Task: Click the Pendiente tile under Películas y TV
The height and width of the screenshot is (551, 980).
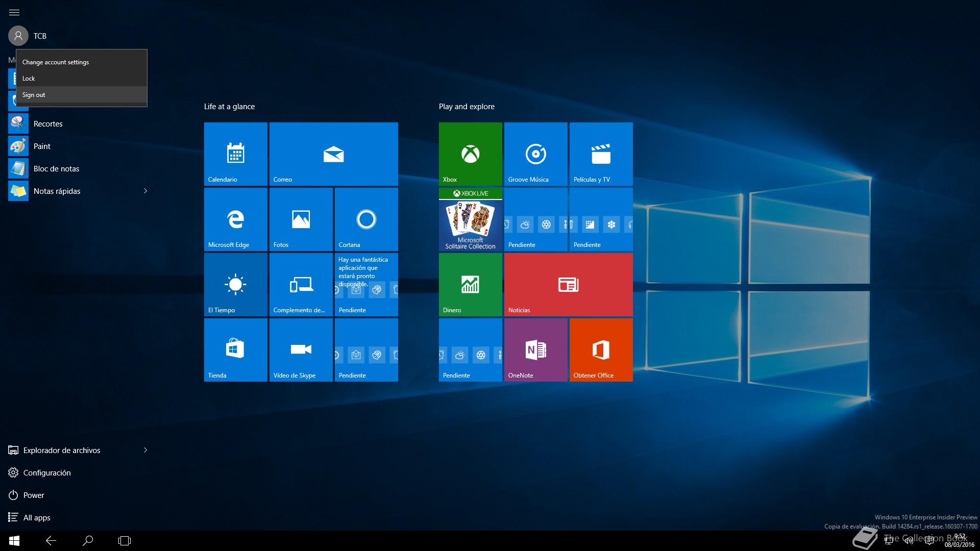Action: [x=601, y=219]
